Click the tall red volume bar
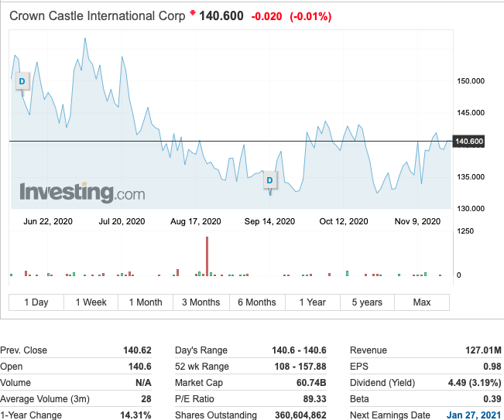Image resolution: width=504 pixels, height=420 pixels. click(x=207, y=256)
